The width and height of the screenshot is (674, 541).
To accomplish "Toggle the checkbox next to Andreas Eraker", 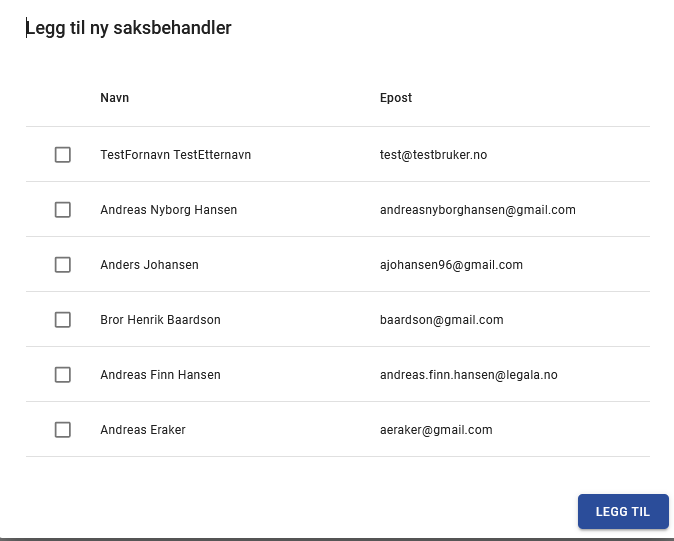I will (x=63, y=430).
